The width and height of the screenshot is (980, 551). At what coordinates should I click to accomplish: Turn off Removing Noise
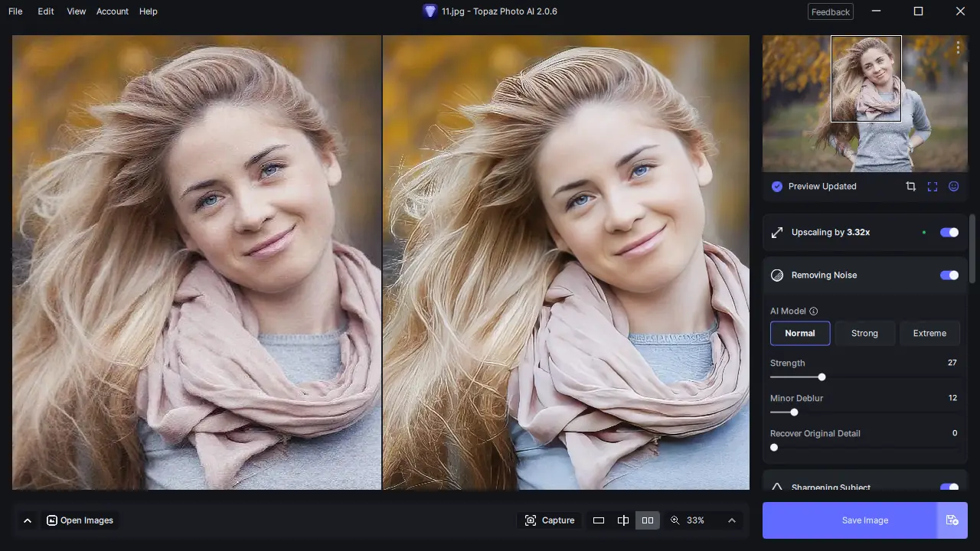pyautogui.click(x=949, y=275)
